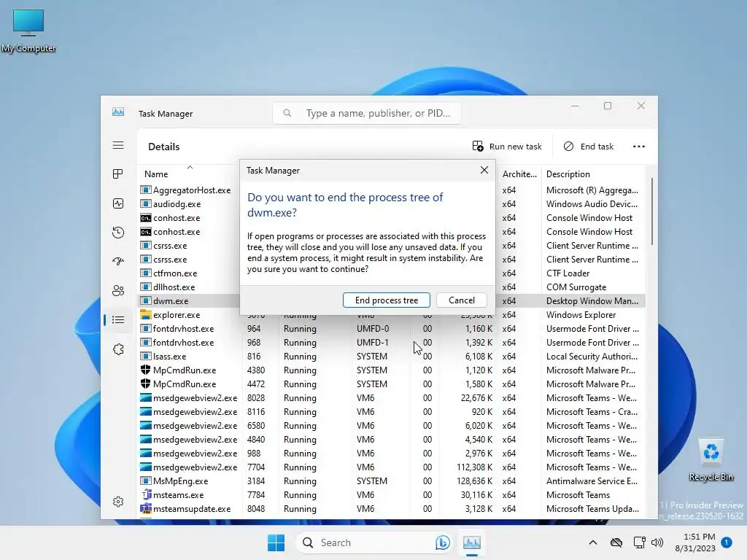The image size is (747, 560).
Task: Open the Bing chat icon in taskbar search
Action: (x=443, y=542)
